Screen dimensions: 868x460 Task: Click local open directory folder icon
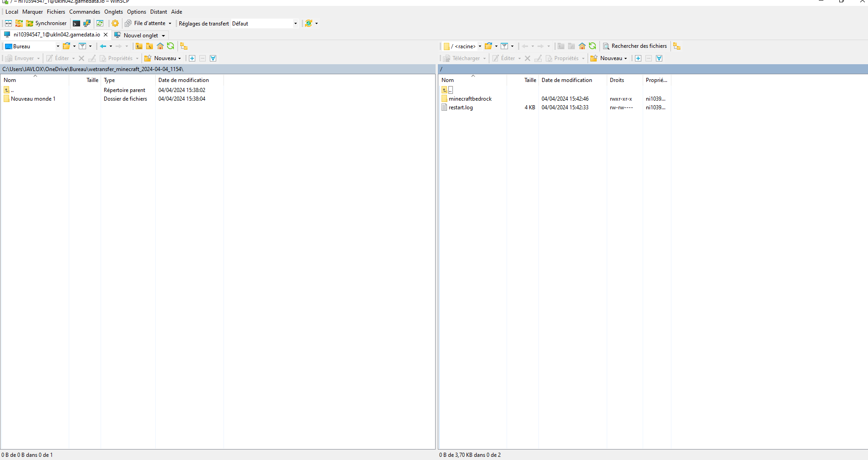click(x=66, y=46)
